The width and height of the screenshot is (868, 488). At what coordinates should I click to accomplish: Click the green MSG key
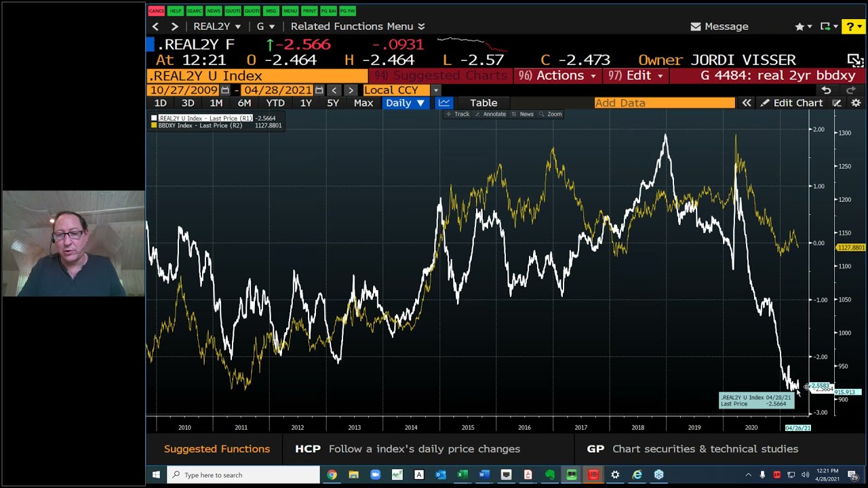pyautogui.click(x=271, y=11)
